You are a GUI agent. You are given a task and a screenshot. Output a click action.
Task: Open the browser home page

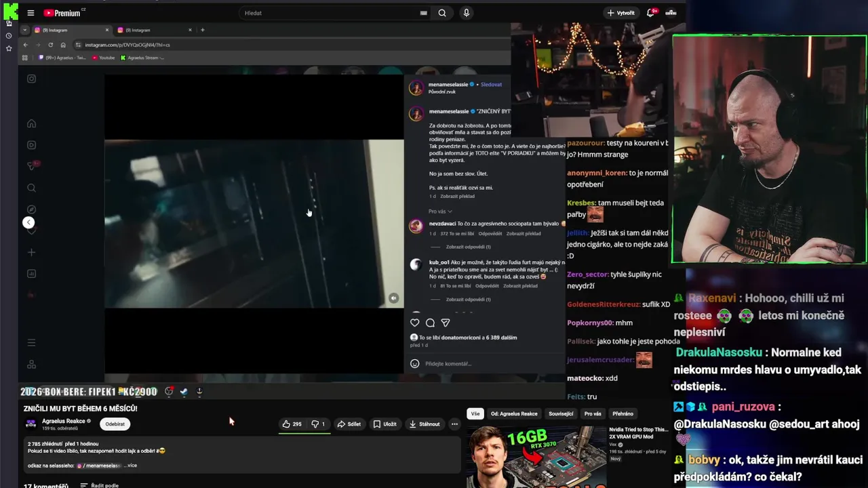click(63, 45)
